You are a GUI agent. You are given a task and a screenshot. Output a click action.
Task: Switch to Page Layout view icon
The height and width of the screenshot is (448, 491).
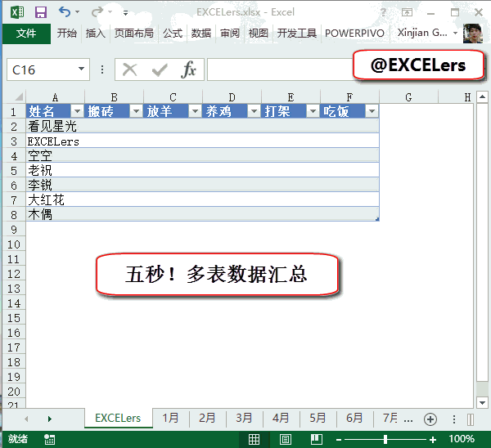pyautogui.click(x=285, y=440)
